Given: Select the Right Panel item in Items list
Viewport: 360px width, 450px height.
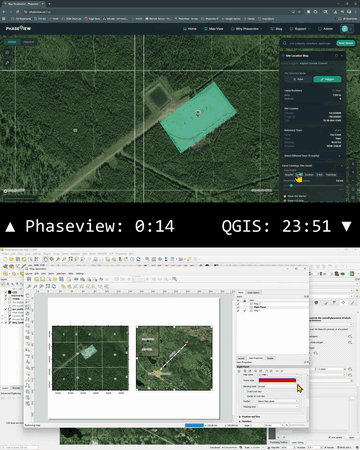Looking at the screenshot, I should point(260,307).
